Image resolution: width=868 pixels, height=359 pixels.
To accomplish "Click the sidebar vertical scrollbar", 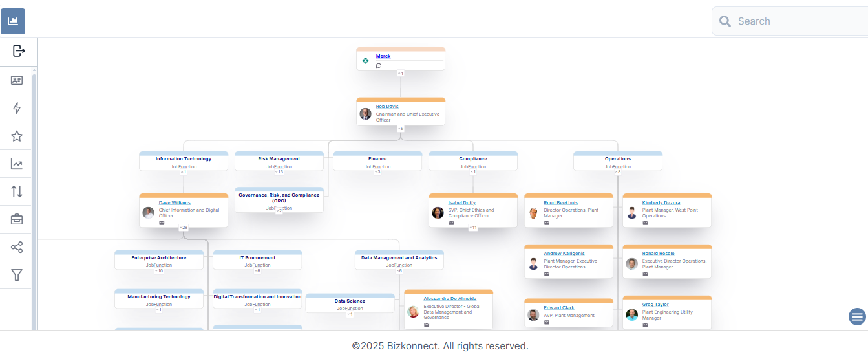I will [34, 201].
